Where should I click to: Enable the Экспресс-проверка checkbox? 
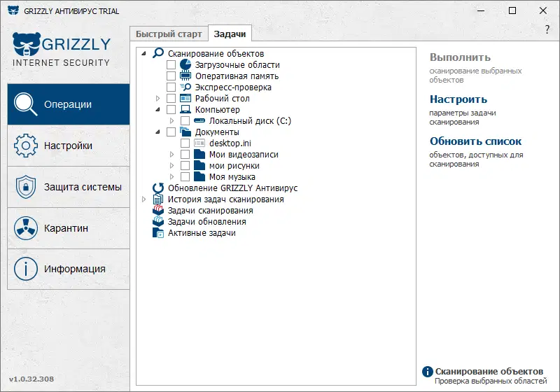[x=171, y=87]
